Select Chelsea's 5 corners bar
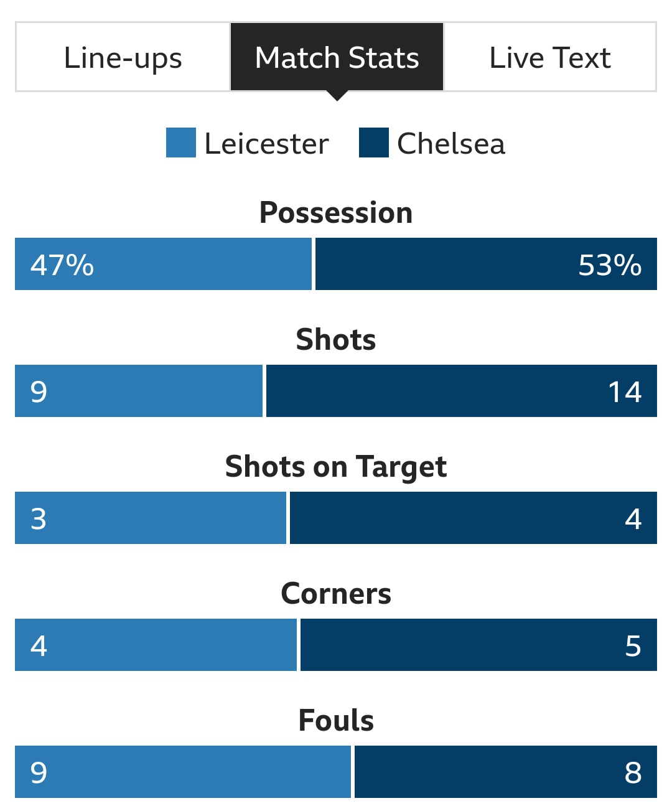Image resolution: width=672 pixels, height=811 pixels. [x=478, y=645]
